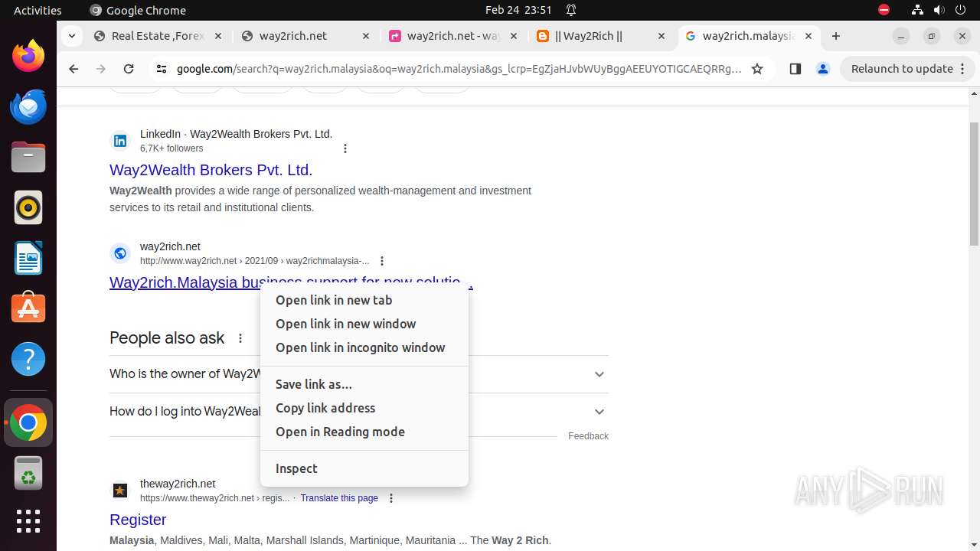
Task: Click Translate this page link
Action: (x=339, y=498)
